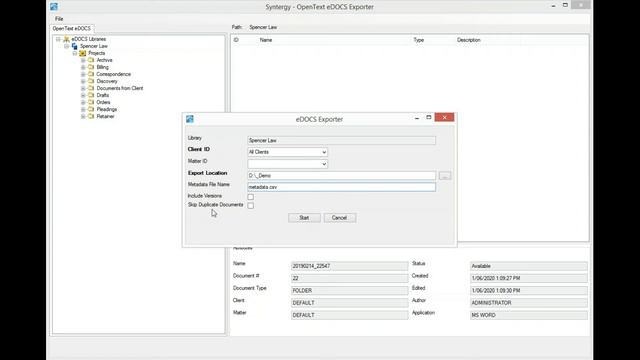Click the Created date field
Viewport: 640px width, 360px height.
(x=529, y=278)
